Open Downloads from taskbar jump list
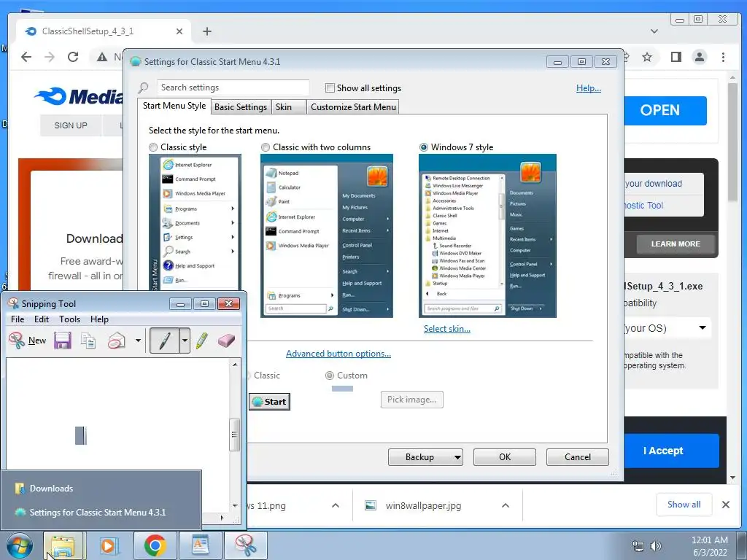 pyautogui.click(x=101, y=489)
